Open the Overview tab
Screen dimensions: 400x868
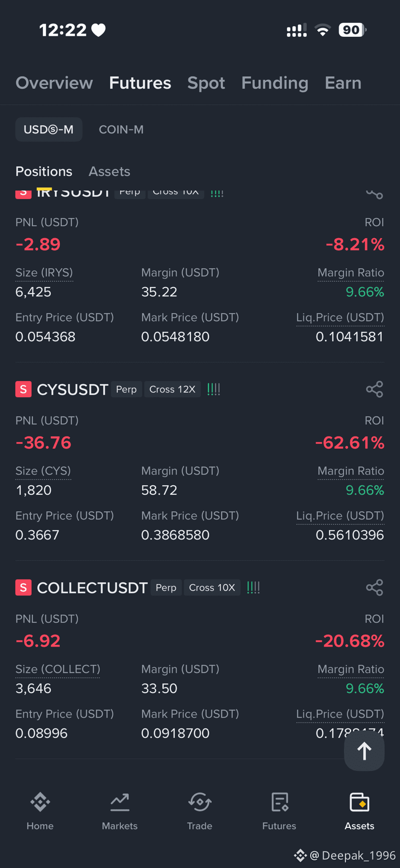point(54,83)
